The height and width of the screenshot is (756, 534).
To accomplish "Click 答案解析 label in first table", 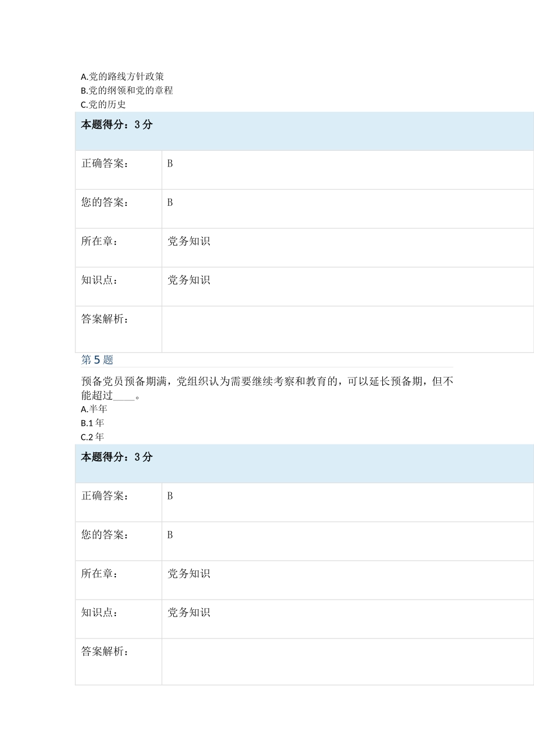I will pos(105,319).
